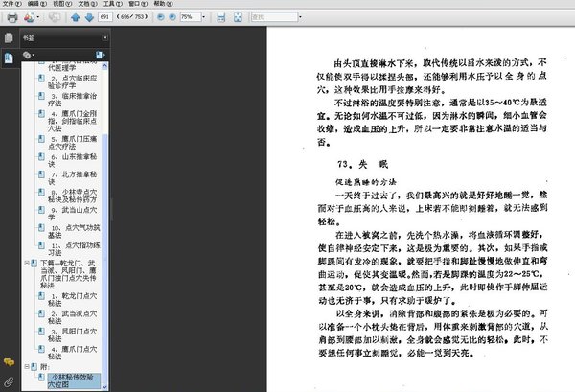
Task: Click the 75% zoom level field
Action: tap(191, 17)
